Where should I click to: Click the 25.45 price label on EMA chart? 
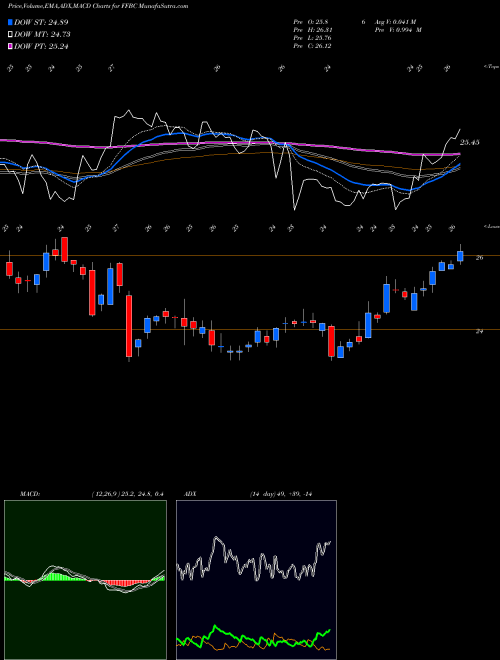click(469, 143)
